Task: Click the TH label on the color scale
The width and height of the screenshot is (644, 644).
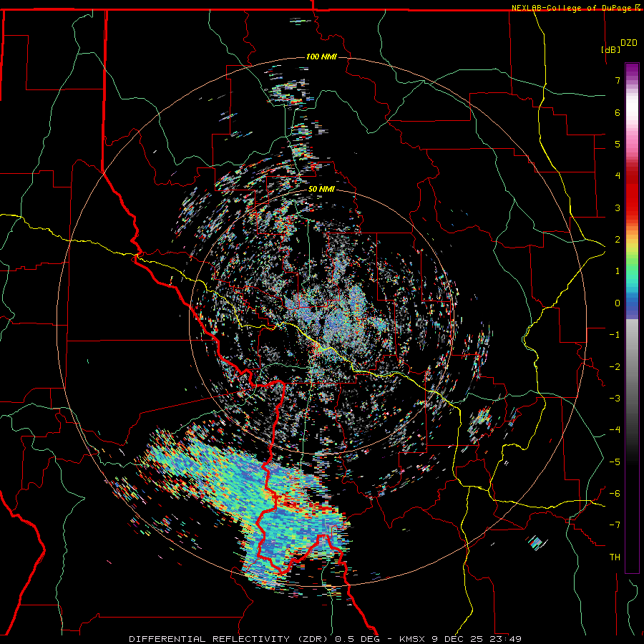Action: pyautogui.click(x=615, y=557)
